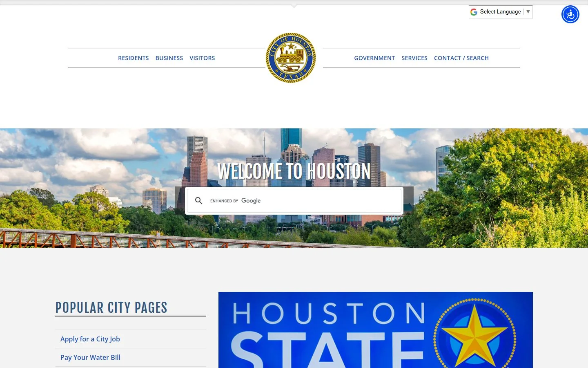
Task: Click the City of Houston seal logo
Action: coord(291,58)
